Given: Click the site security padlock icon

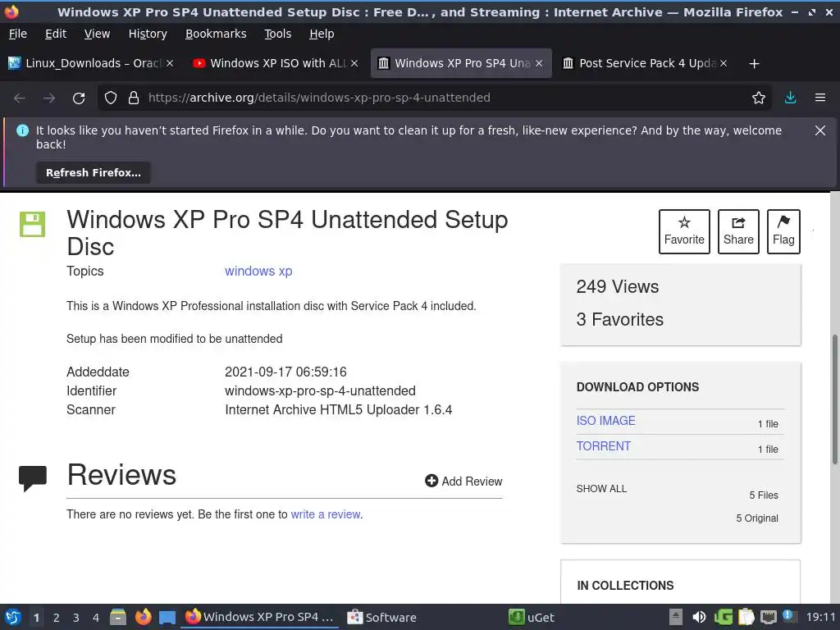Looking at the screenshot, I should (134, 98).
